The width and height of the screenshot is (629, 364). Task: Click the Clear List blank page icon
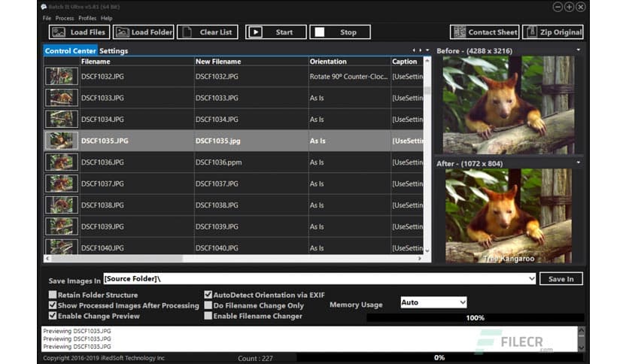coord(187,32)
